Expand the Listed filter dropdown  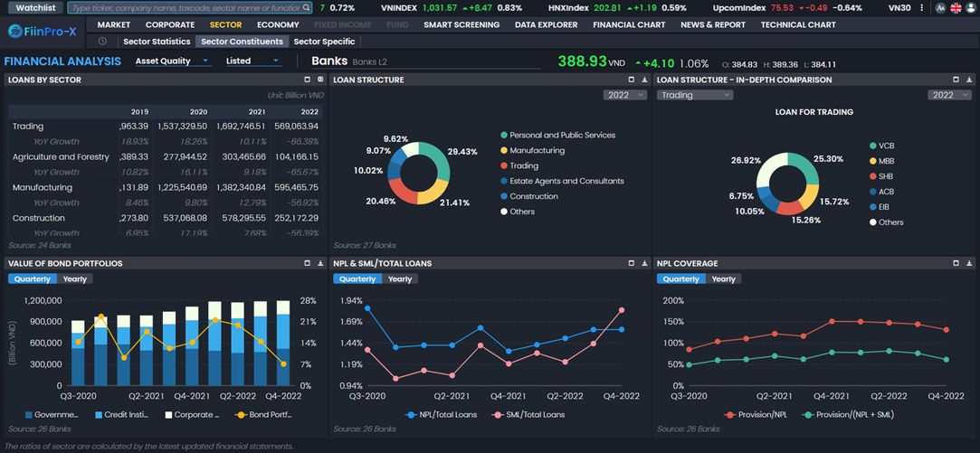(x=252, y=61)
